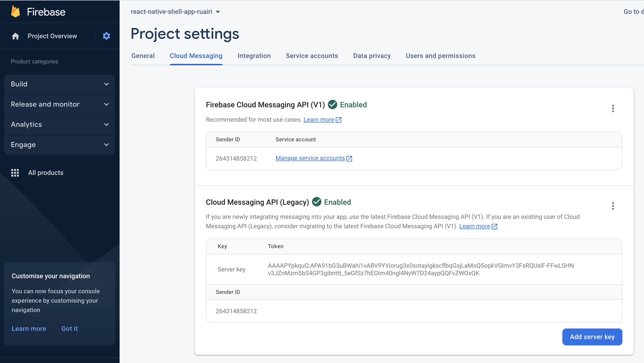Dismiss the navigation tip with Got it

click(x=69, y=329)
